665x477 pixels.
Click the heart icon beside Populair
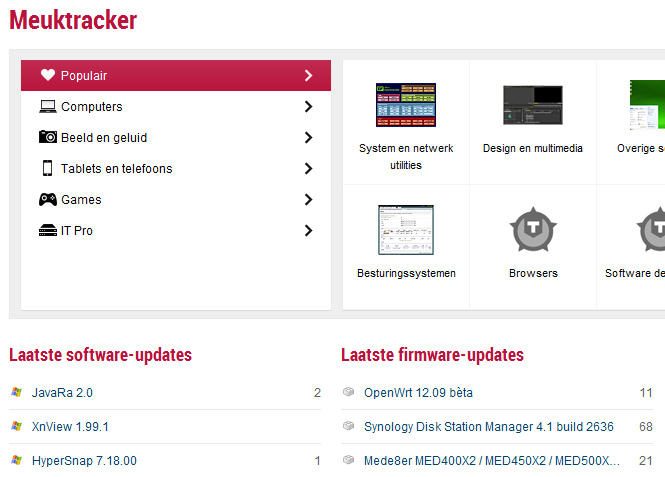[48, 75]
